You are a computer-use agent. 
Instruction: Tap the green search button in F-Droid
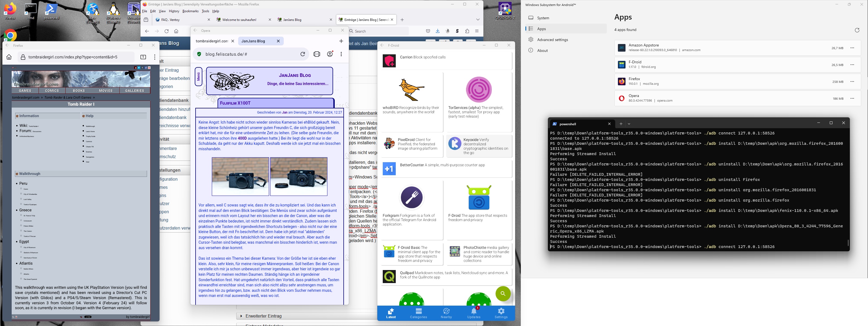[503, 294]
